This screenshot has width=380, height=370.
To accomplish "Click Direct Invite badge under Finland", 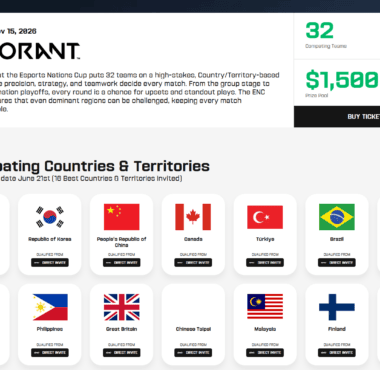I will (x=337, y=353).
